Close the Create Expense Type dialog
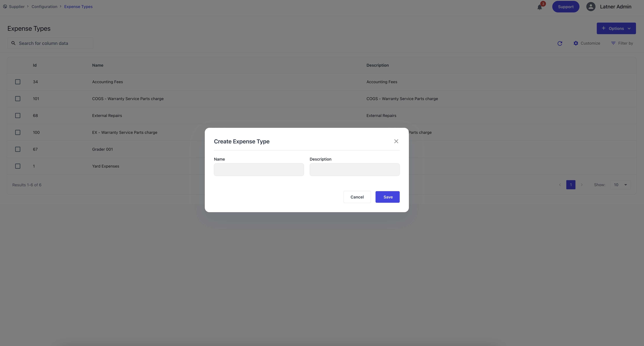Image resolution: width=644 pixels, height=346 pixels. click(396, 141)
